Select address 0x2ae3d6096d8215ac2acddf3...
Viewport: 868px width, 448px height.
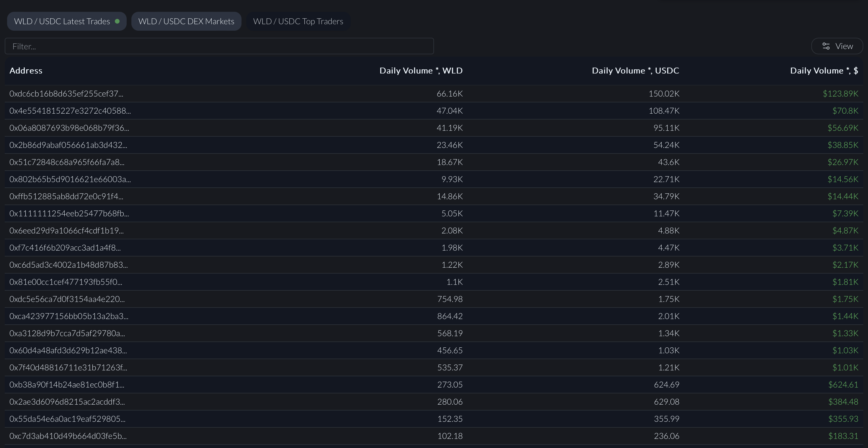[x=67, y=402]
